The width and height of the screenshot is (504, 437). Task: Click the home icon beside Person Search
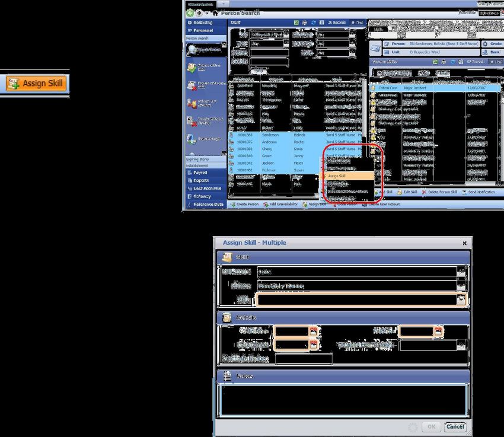click(215, 12)
